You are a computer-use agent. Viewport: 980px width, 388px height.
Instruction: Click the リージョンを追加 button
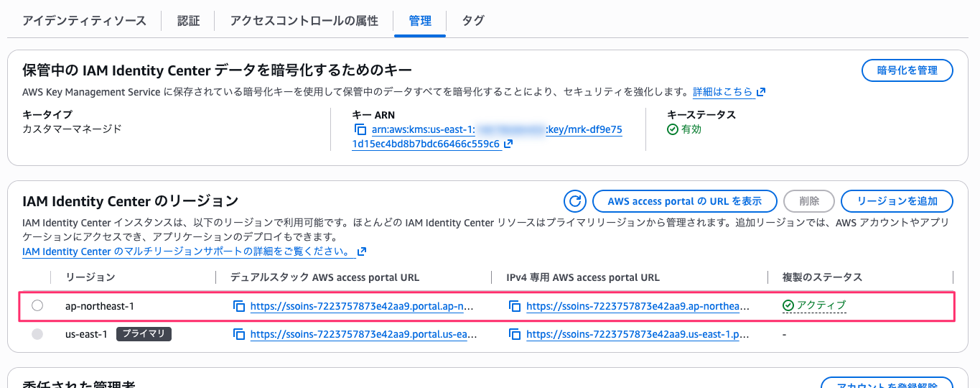click(x=897, y=201)
